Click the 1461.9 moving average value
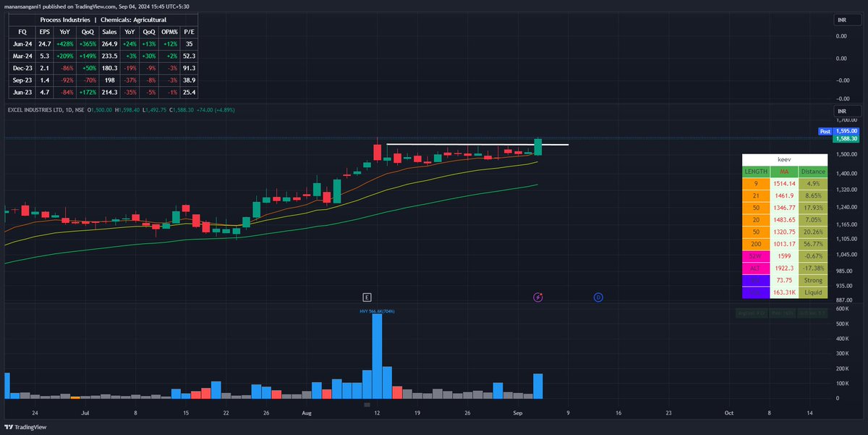Image resolution: width=868 pixels, height=435 pixels. (784, 195)
